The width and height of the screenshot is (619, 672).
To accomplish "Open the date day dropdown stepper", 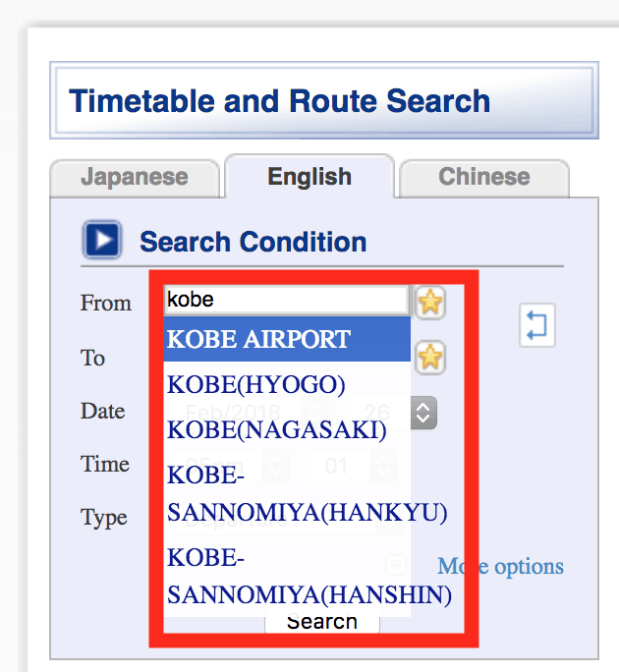I will point(422,412).
